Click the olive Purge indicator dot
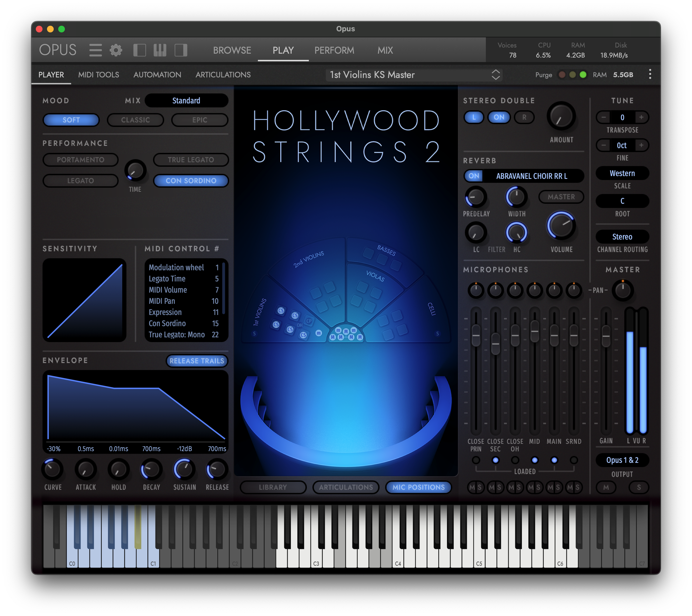The width and height of the screenshot is (692, 616). tap(573, 74)
